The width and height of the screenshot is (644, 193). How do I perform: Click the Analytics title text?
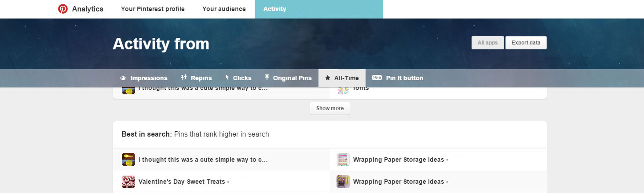[88, 9]
